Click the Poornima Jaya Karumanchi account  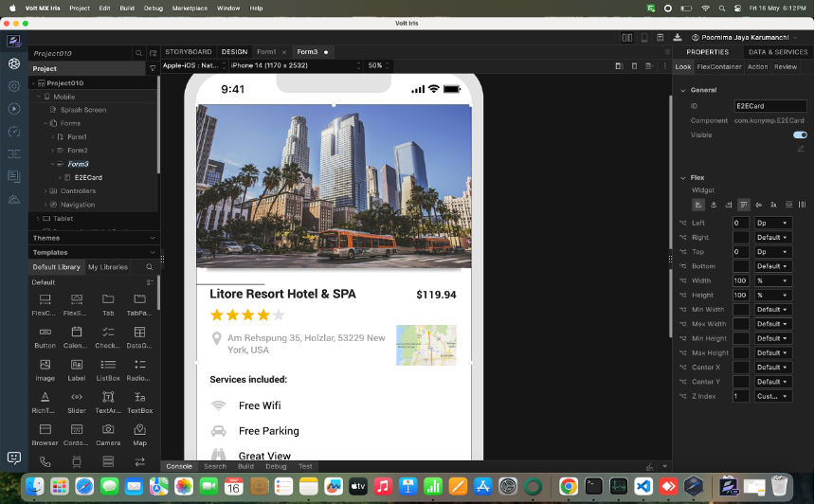pyautogui.click(x=744, y=37)
